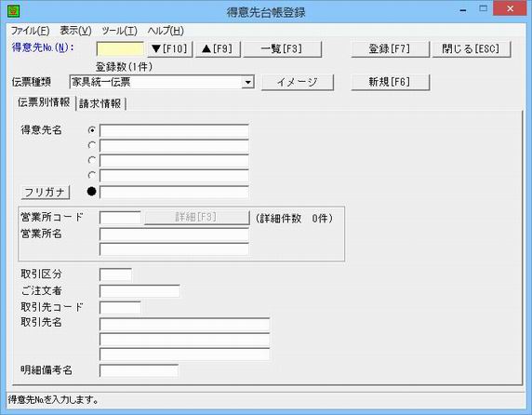Select the third 得意先名 radio button
The image size is (532, 415).
(91, 160)
